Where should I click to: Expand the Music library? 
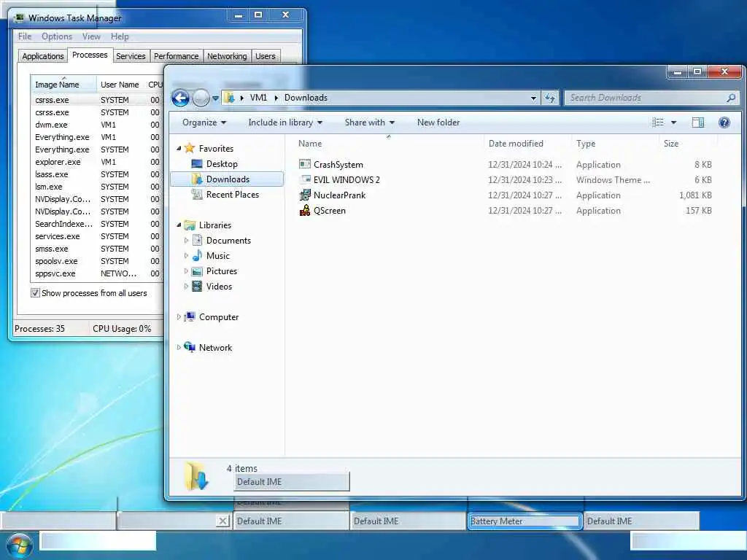pos(186,256)
